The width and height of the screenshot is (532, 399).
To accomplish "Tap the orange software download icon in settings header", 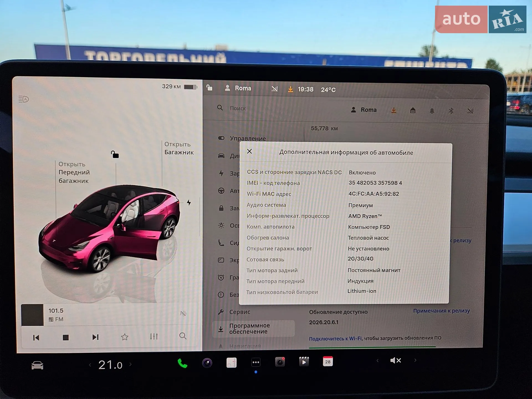I will pos(393,111).
